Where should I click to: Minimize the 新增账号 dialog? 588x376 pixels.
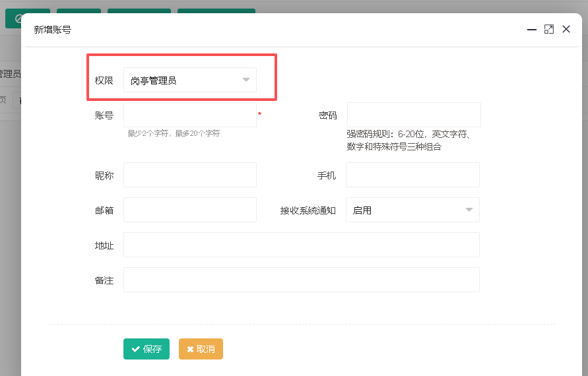coord(532,29)
